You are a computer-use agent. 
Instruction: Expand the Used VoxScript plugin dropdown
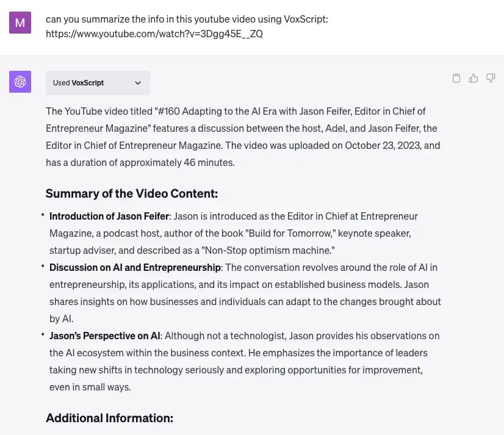97,83
